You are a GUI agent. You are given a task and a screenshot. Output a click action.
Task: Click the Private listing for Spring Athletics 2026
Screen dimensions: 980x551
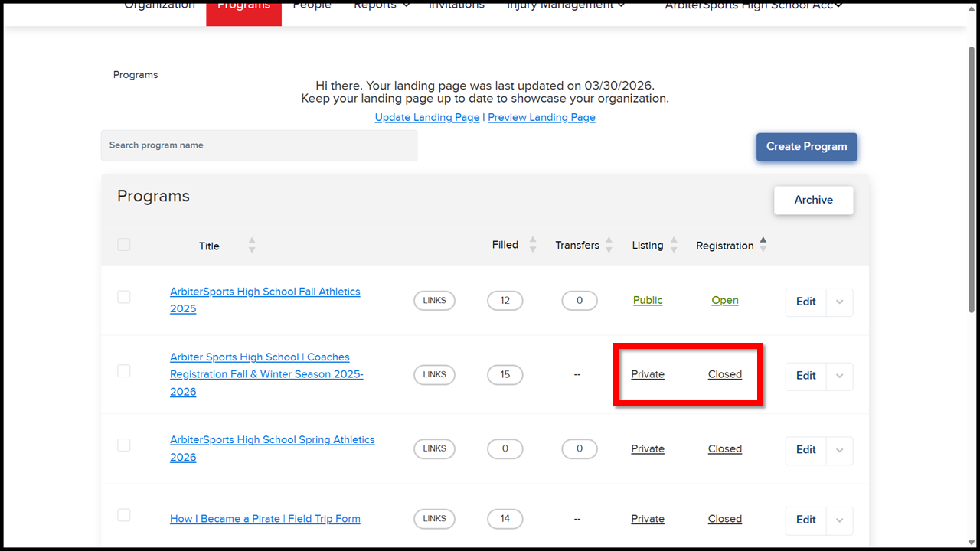[648, 449]
